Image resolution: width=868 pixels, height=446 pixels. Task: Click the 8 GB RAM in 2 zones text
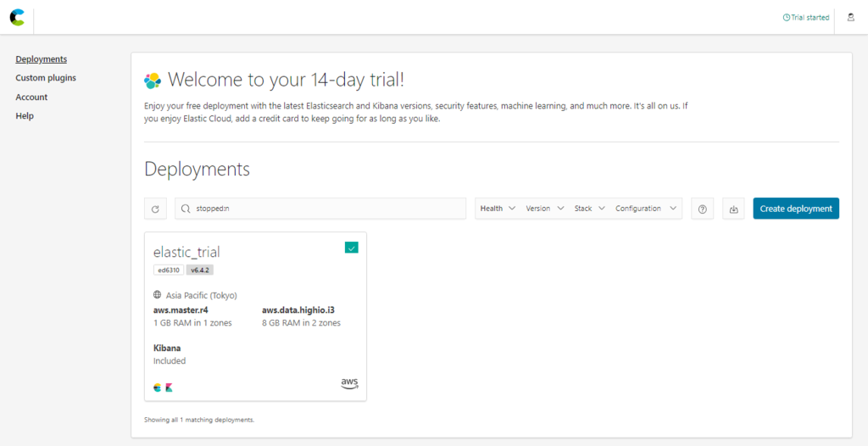coord(301,323)
